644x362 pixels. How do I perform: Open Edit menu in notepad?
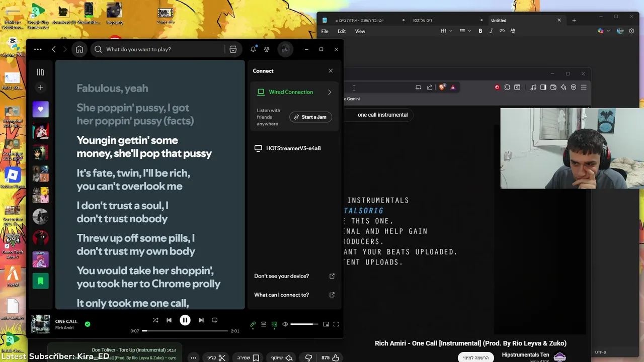tap(342, 31)
